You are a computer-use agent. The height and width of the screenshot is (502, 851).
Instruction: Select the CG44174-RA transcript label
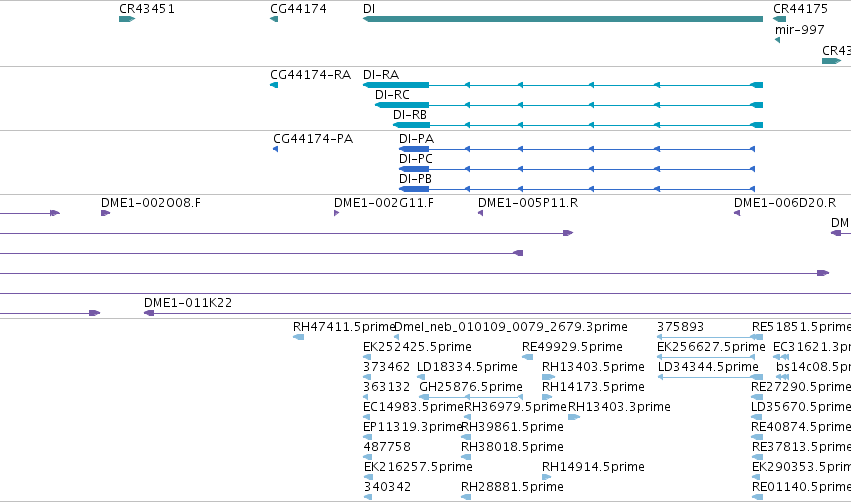310,74
